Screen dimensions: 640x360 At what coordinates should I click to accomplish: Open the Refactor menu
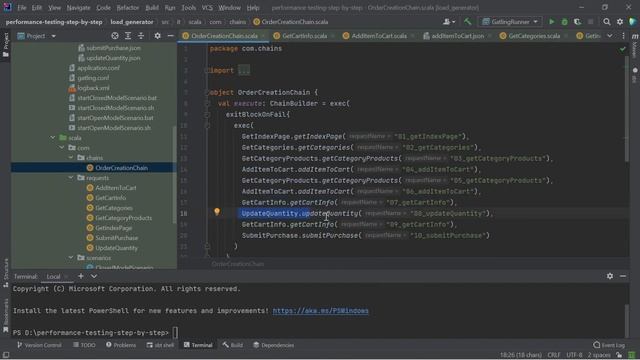tap(128, 7)
